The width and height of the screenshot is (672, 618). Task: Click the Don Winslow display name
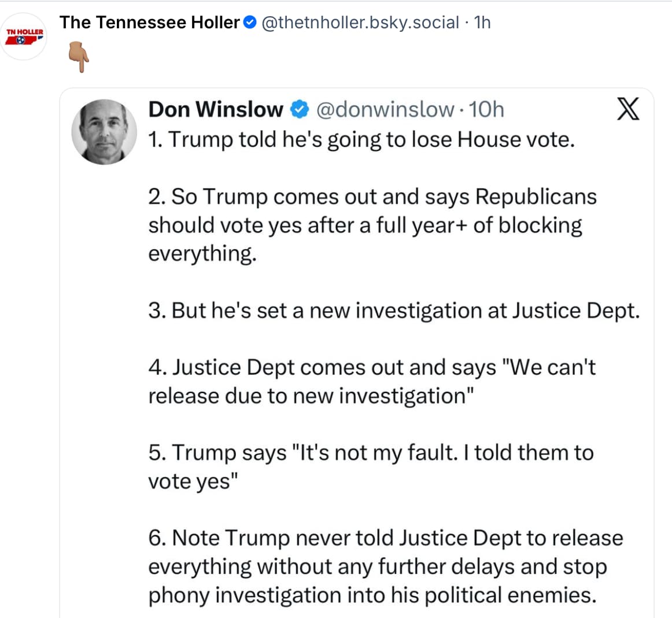click(x=216, y=109)
